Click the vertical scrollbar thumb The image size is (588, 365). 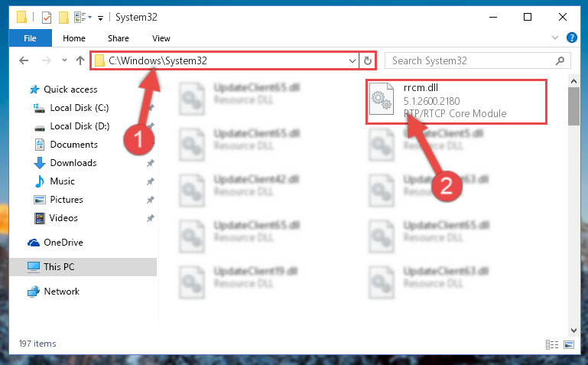coord(573,106)
